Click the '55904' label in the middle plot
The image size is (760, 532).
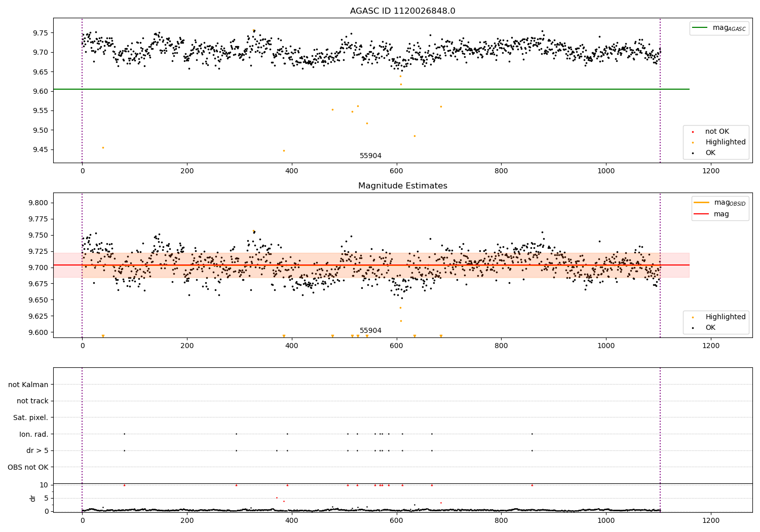(371, 331)
